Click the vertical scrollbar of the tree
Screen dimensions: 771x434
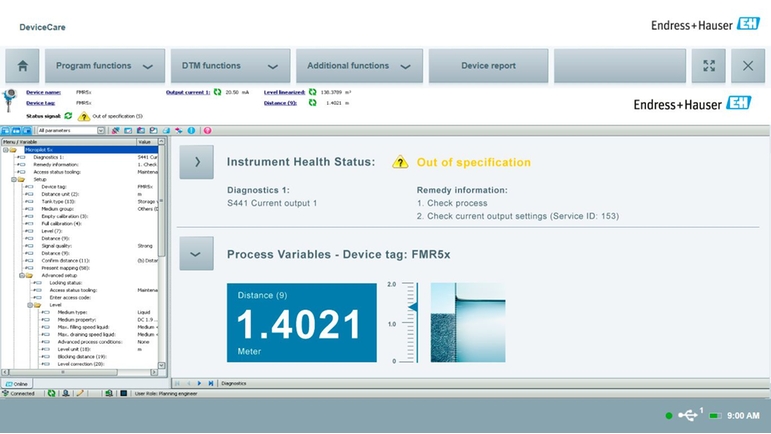pyautogui.click(x=161, y=253)
